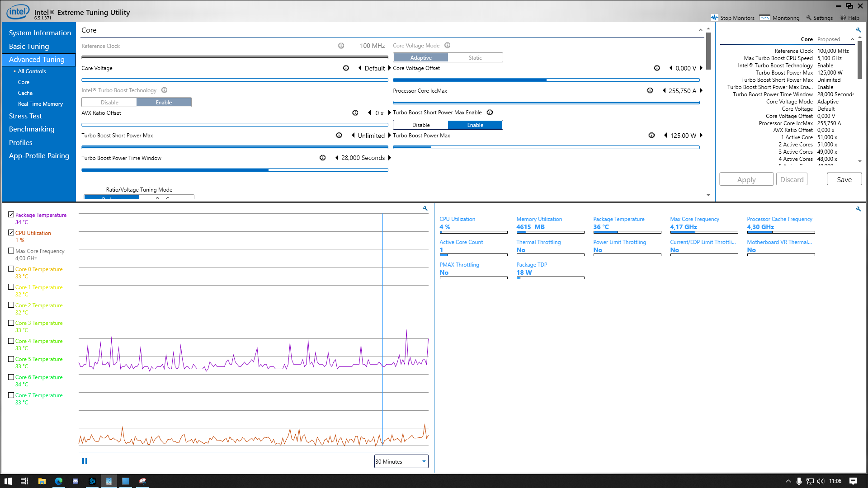Image resolution: width=868 pixels, height=488 pixels.
Task: Click the Save button
Action: pyautogui.click(x=844, y=179)
